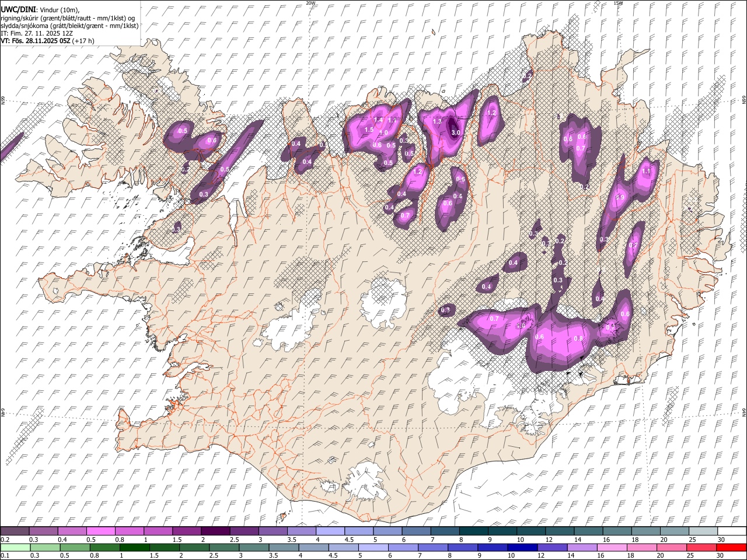Select the 'IT: Fim. 27. 11. 2025 12Z' line
Screen dimensions: 747x560
click(36, 33)
